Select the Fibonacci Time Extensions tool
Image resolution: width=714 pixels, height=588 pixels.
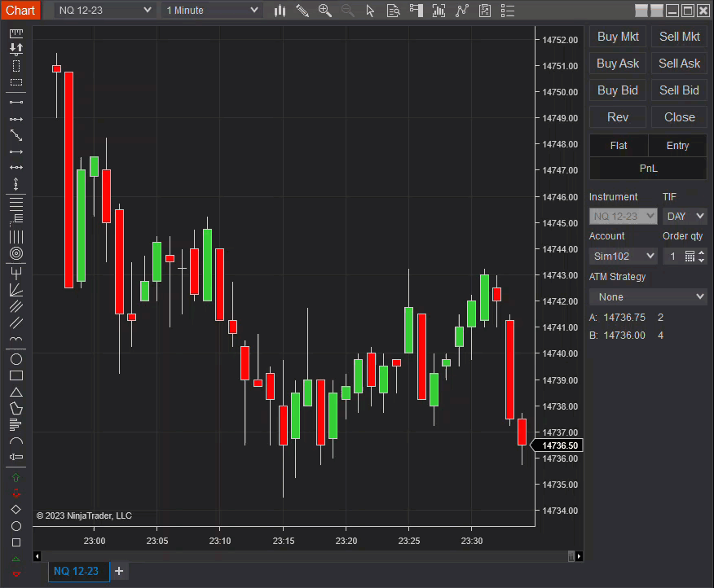click(16, 237)
